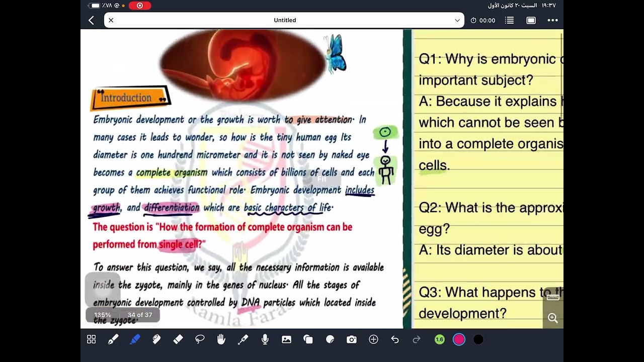This screenshot has width=644, height=362.
Task: Redo the last undone action
Action: point(417,340)
